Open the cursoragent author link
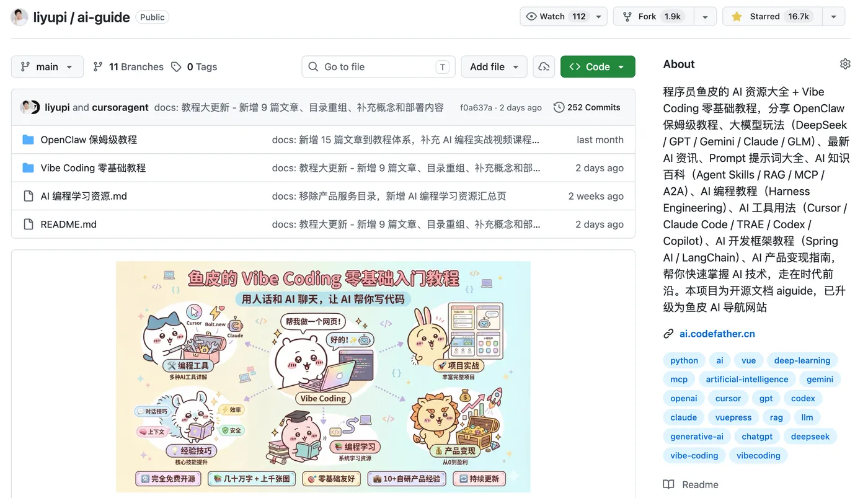Image resolution: width=868 pixels, height=498 pixels. [x=120, y=107]
